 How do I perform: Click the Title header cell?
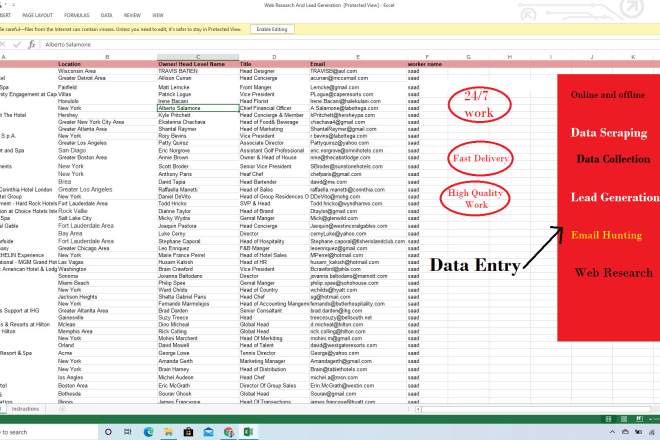pos(274,64)
